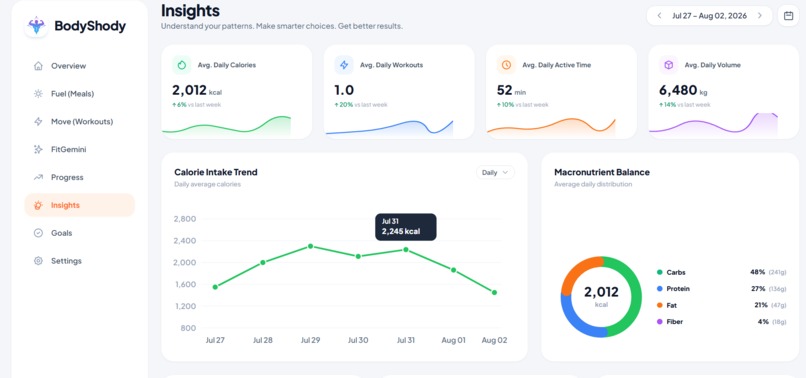Click the Overview home icon
The width and height of the screenshot is (806, 378).
pos(38,66)
